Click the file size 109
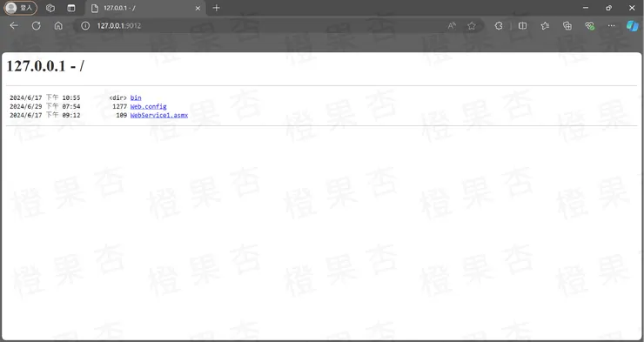The image size is (644, 342). tap(121, 115)
